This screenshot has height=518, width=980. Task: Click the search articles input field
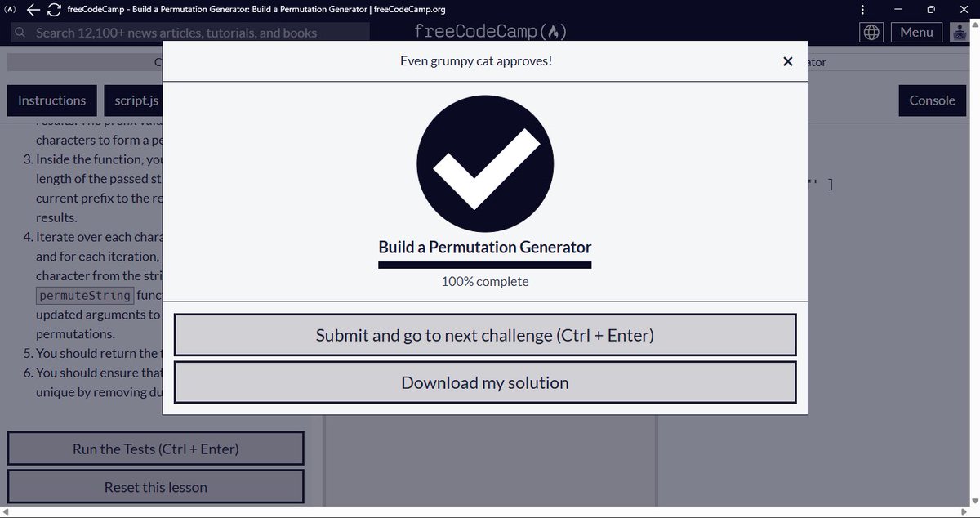pyautogui.click(x=189, y=33)
